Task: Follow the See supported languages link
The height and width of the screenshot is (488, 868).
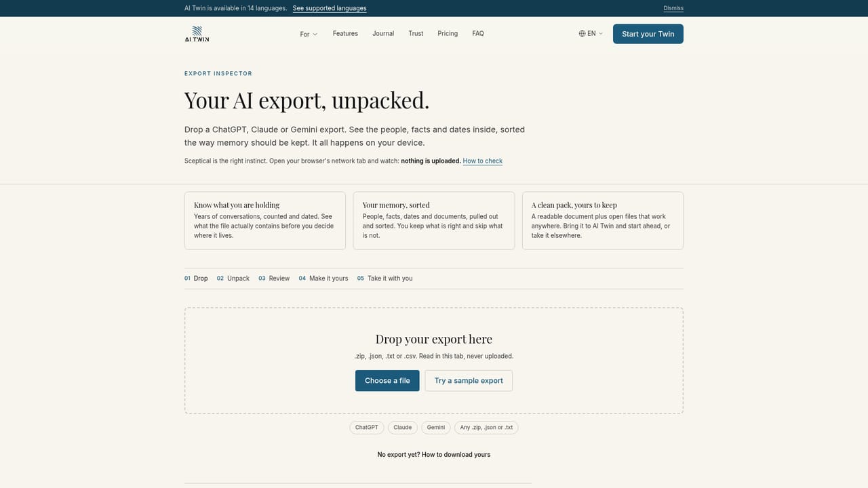Action: coord(330,8)
